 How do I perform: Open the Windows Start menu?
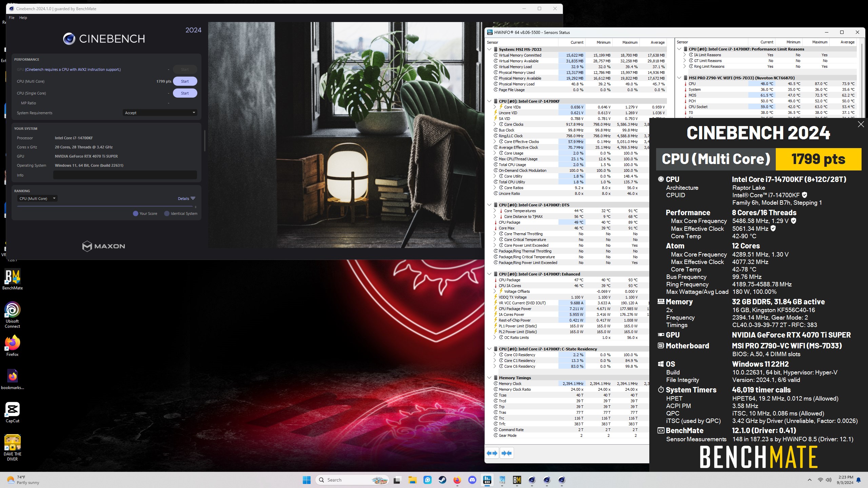307,480
